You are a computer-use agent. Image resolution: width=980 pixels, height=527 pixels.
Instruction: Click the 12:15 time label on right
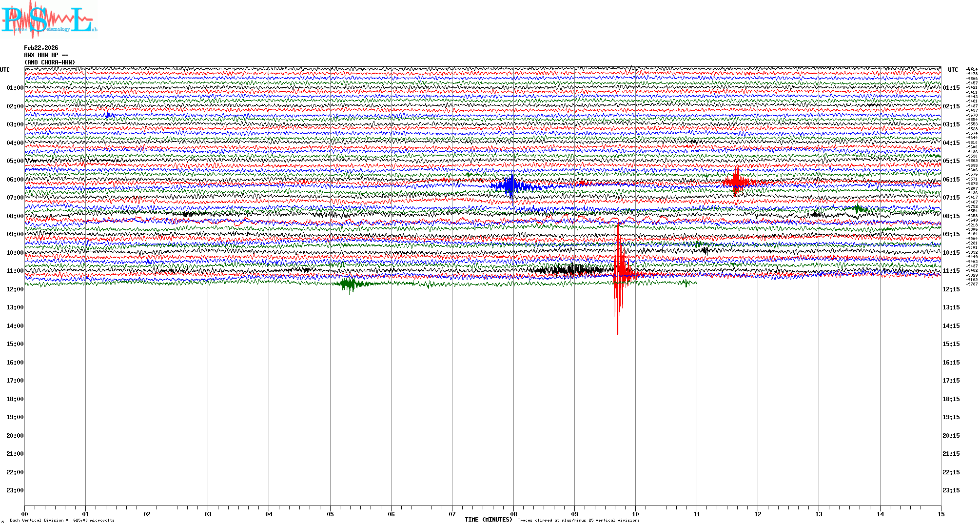pyautogui.click(x=951, y=289)
